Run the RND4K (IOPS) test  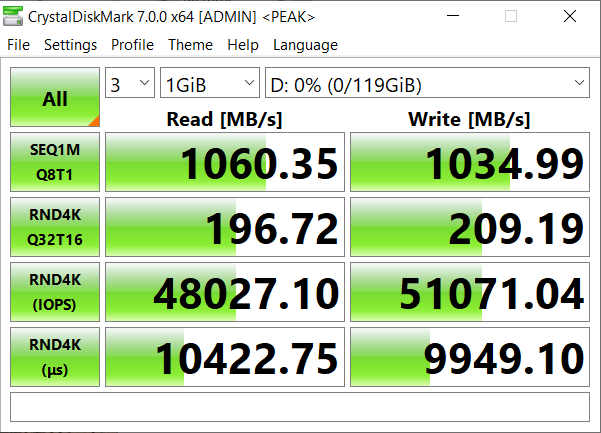(55, 291)
